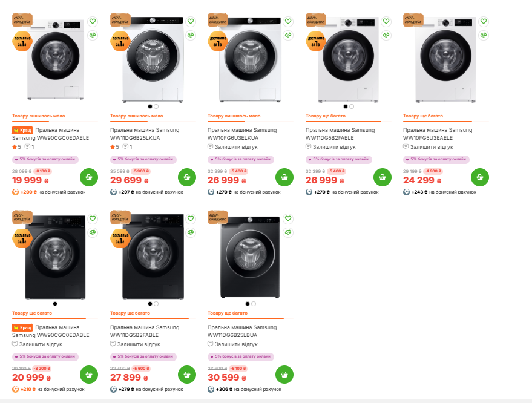The image size is (532, 403).
Task: Add WW11DG6B25LBUA to wishlist with heart
Action: coord(288,218)
